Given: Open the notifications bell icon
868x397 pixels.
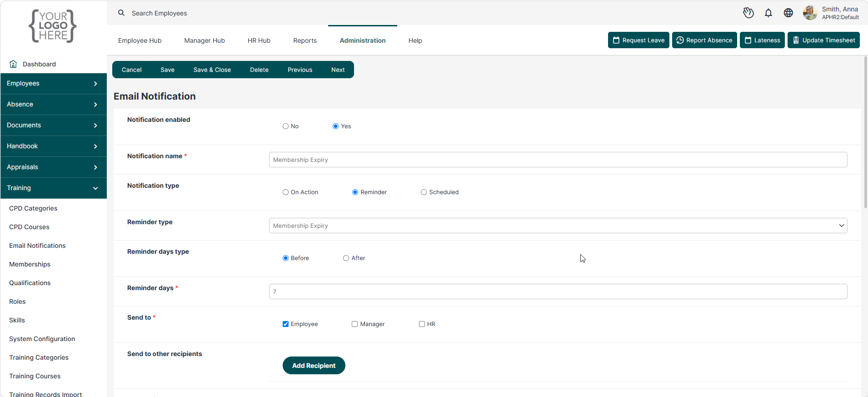Looking at the screenshot, I should (768, 13).
